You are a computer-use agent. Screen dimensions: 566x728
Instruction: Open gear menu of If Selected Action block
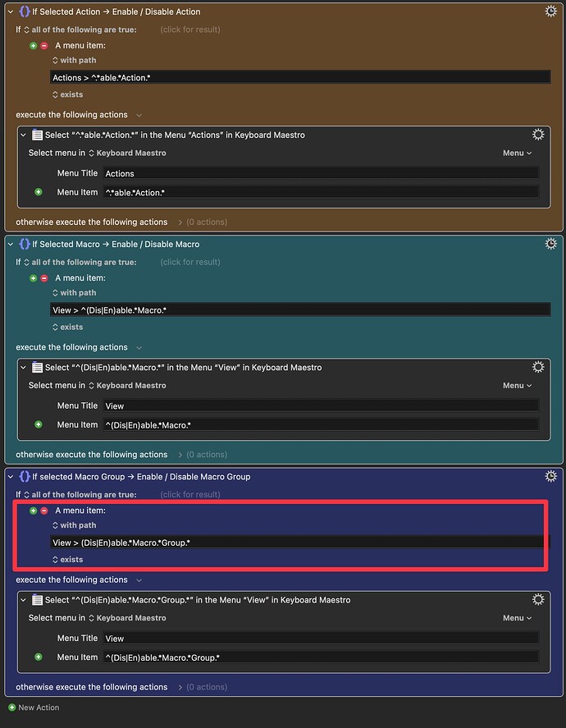click(x=550, y=11)
